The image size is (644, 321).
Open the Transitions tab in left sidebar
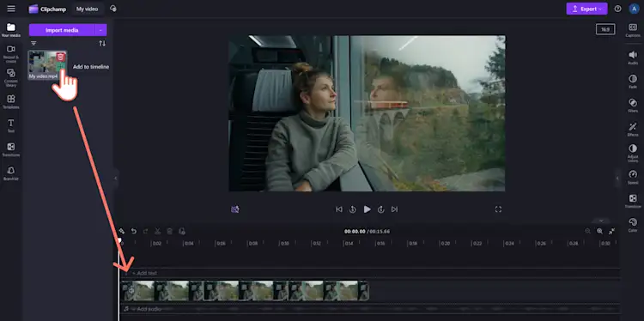11,149
